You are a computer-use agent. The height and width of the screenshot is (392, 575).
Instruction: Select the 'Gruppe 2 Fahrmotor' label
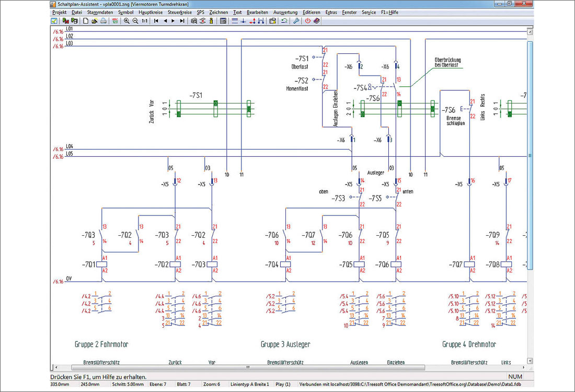click(101, 344)
